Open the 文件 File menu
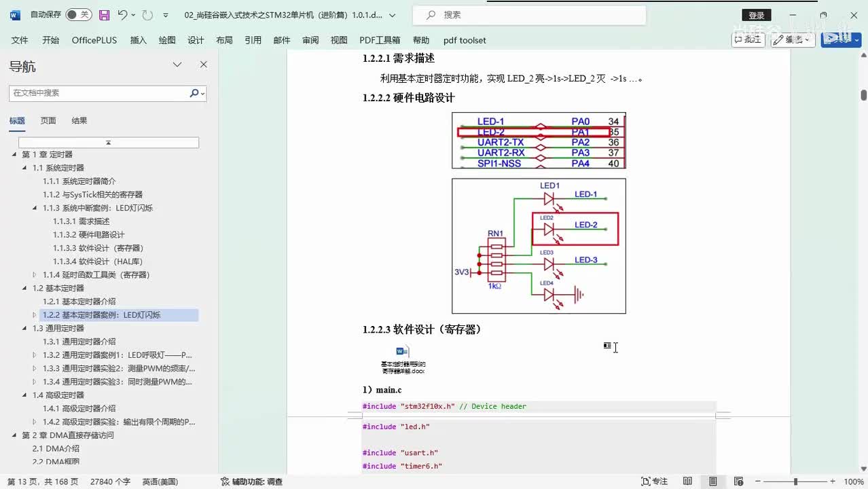 pos(20,40)
